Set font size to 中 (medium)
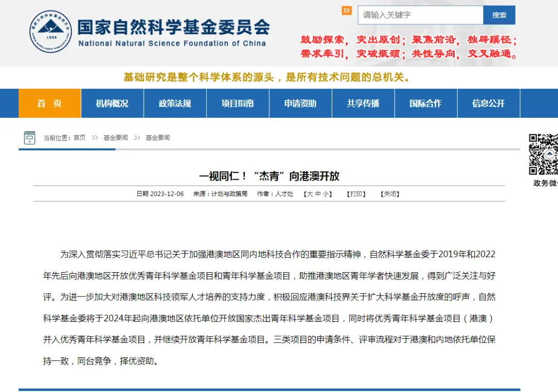Image resolution: width=558 pixels, height=392 pixels. click(317, 194)
